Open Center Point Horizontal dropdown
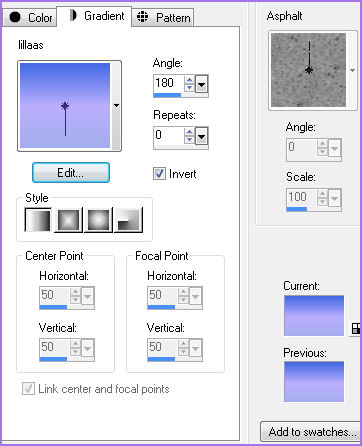This screenshot has width=362, height=446. pyautogui.click(x=88, y=296)
